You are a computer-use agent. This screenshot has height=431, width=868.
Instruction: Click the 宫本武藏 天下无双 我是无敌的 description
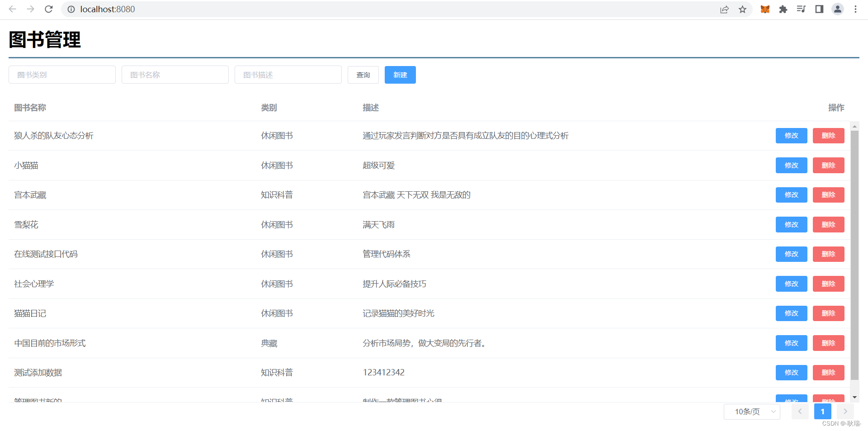tap(416, 195)
